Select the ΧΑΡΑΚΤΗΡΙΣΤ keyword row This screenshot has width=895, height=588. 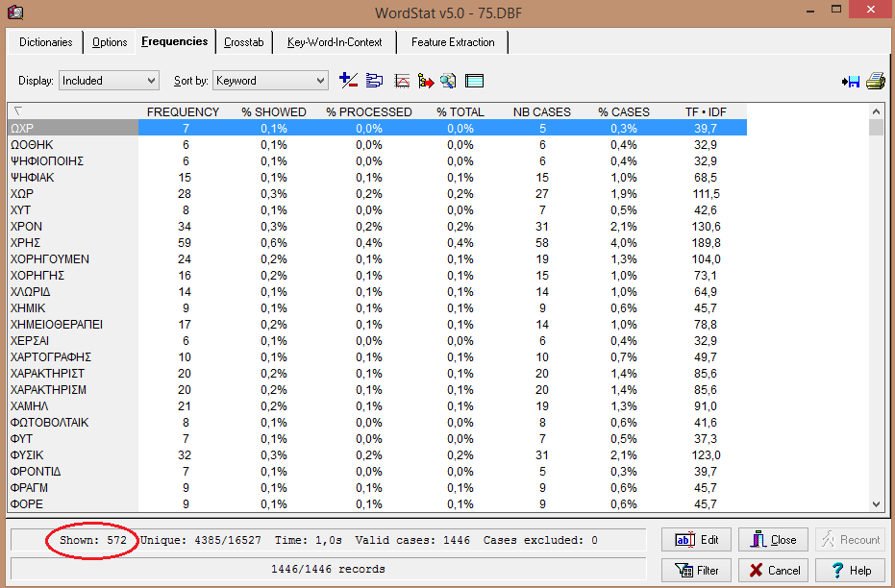pyautogui.click(x=377, y=373)
